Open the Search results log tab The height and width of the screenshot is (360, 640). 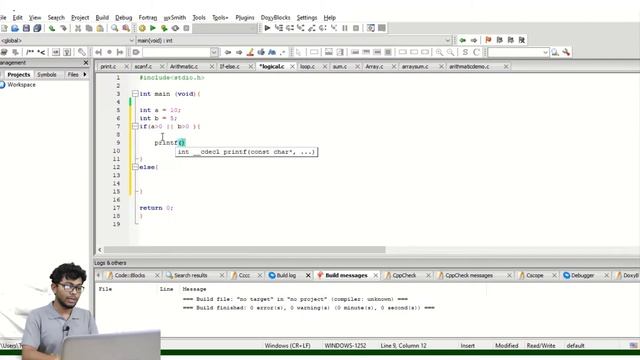coord(190,276)
